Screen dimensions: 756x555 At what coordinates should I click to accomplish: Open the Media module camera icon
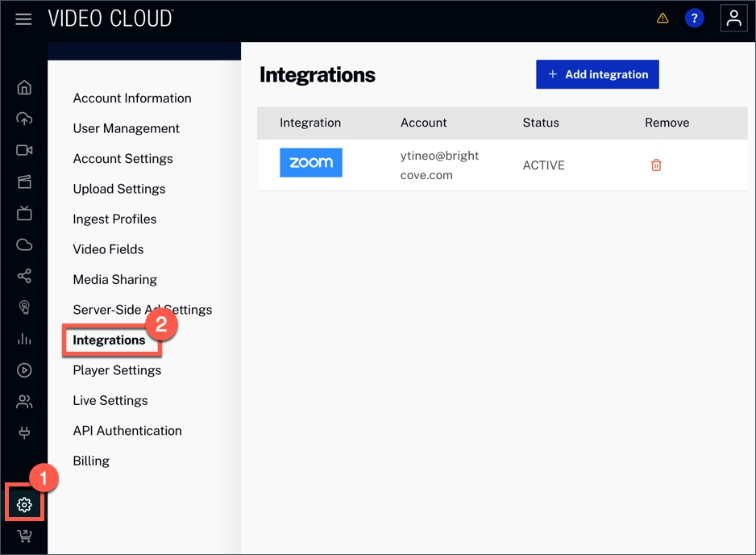(23, 150)
